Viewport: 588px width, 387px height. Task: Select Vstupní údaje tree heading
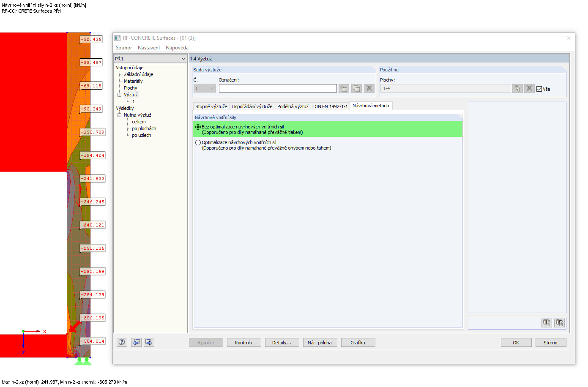(130, 68)
